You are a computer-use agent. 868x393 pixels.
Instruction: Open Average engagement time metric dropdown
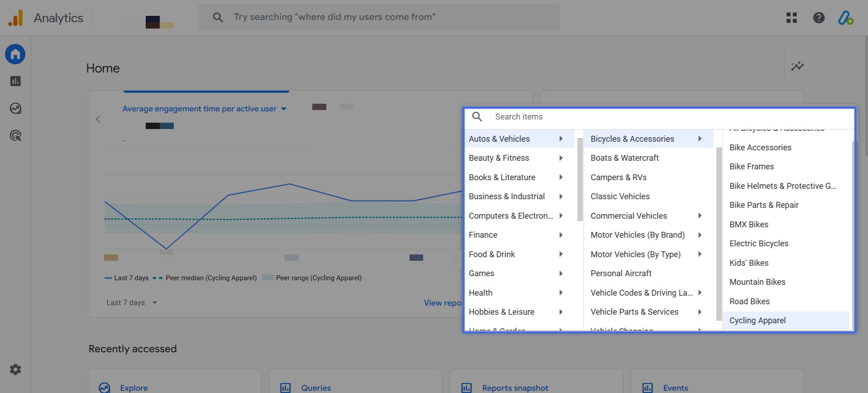coord(205,109)
